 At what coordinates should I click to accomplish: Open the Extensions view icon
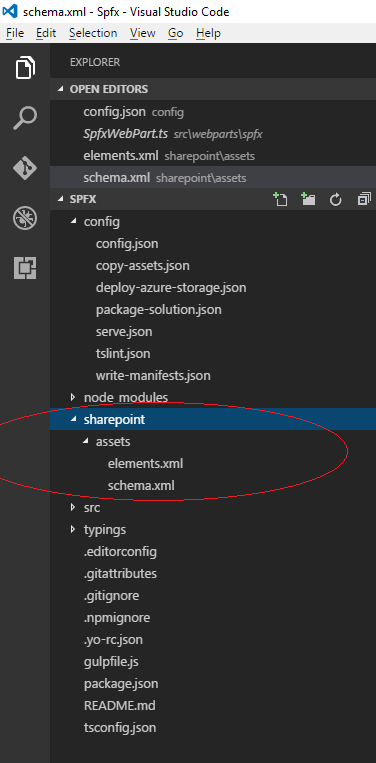click(x=25, y=268)
